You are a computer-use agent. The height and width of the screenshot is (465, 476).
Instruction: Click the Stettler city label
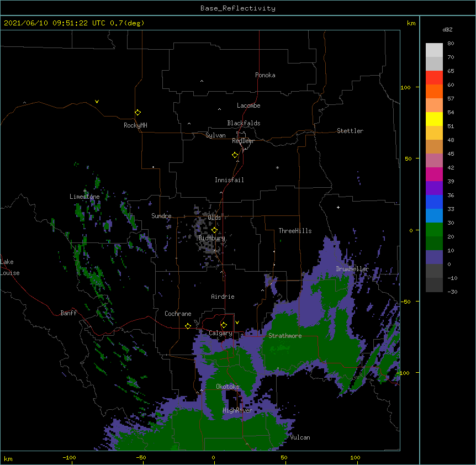click(x=350, y=131)
